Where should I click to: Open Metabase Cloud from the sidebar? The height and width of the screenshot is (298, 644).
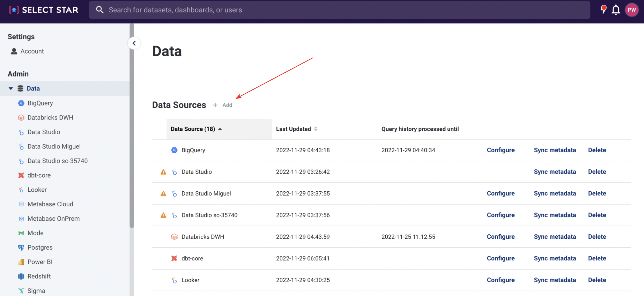click(x=50, y=204)
